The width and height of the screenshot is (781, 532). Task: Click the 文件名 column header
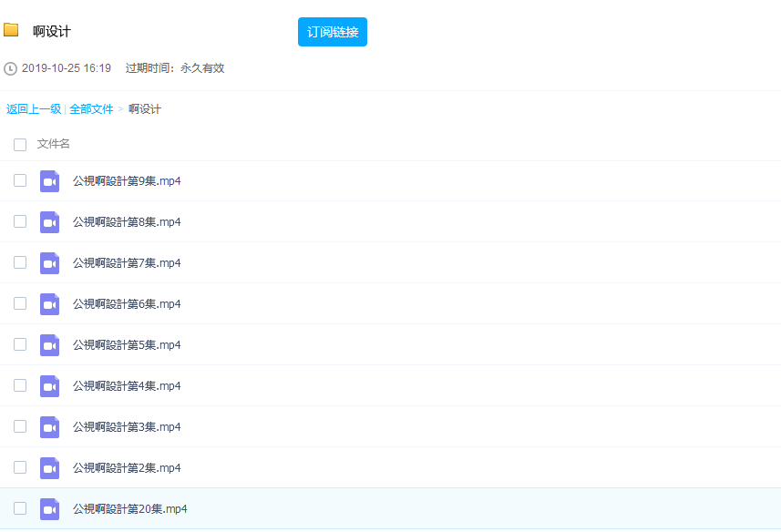[54, 144]
